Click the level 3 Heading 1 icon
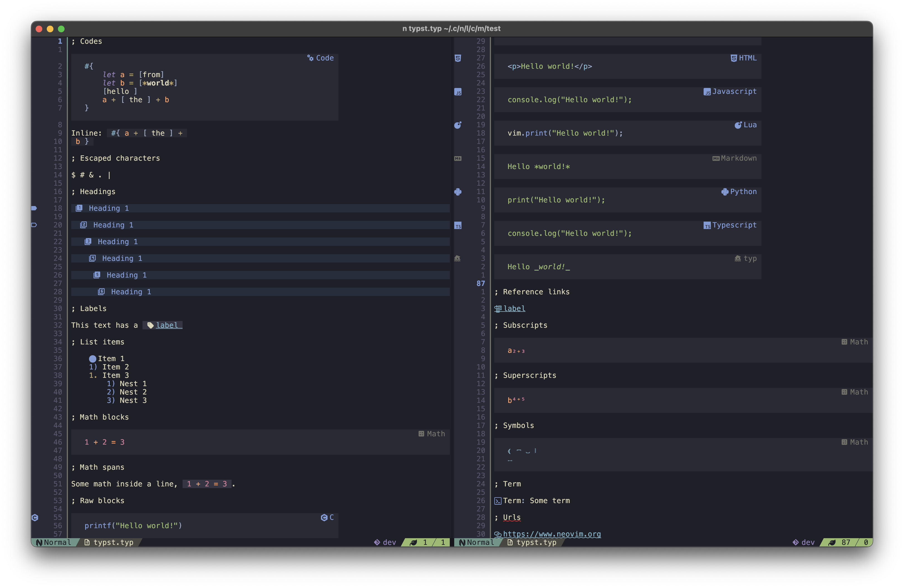 (88, 242)
